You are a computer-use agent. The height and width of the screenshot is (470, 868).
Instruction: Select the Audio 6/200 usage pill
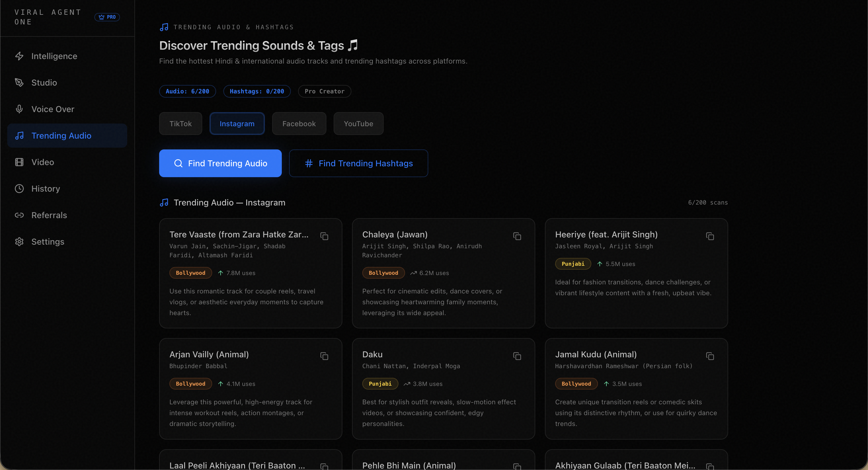187,91
